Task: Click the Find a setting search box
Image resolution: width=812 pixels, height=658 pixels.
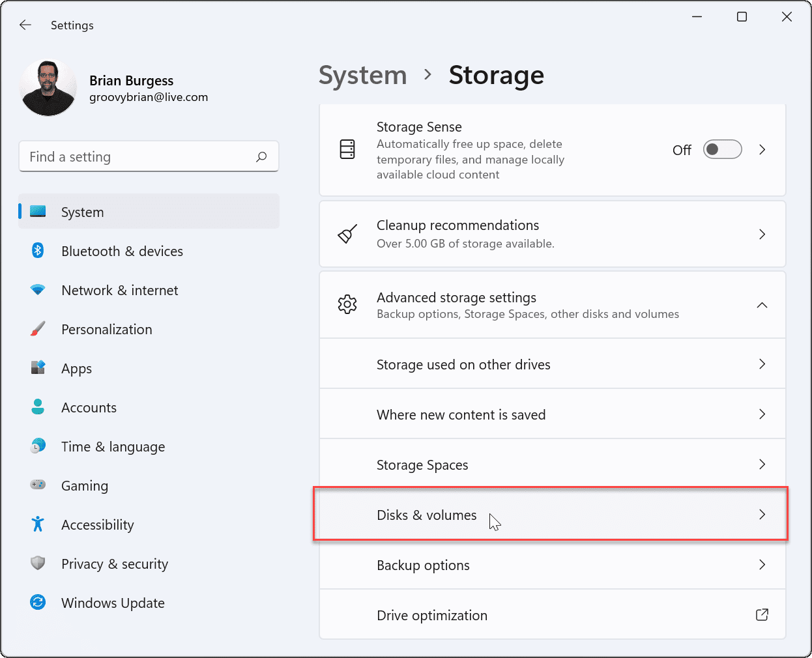Action: point(149,156)
